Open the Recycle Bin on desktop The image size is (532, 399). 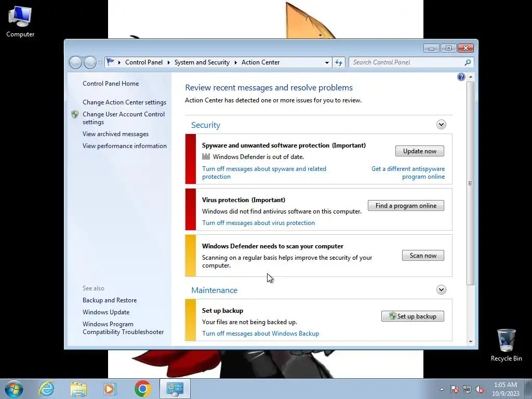pos(506,345)
